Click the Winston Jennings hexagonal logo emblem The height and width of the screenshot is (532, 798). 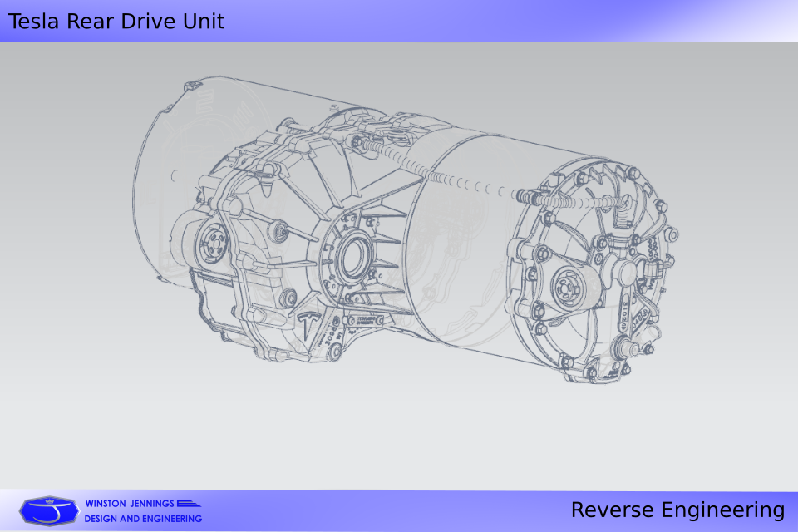click(49, 510)
